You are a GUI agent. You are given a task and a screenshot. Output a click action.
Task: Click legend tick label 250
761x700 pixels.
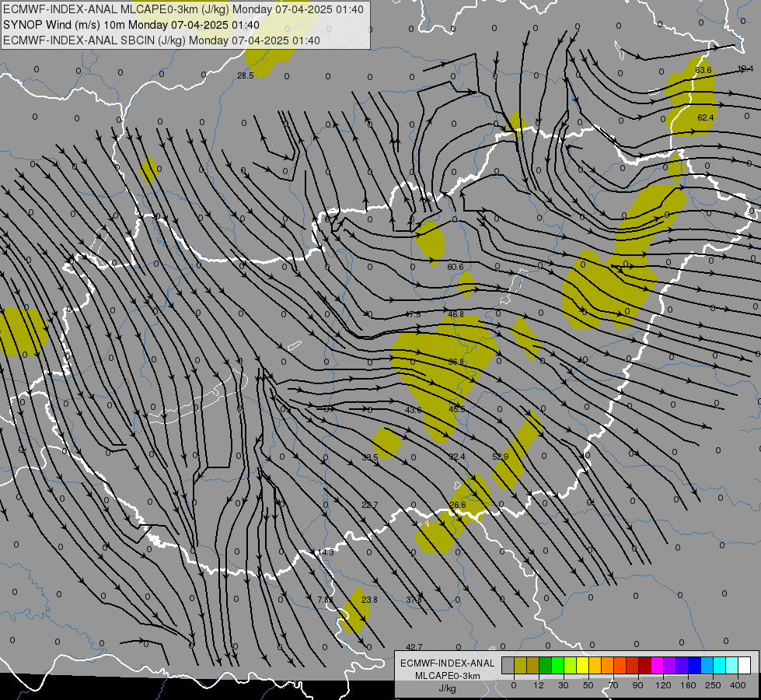coord(713,685)
